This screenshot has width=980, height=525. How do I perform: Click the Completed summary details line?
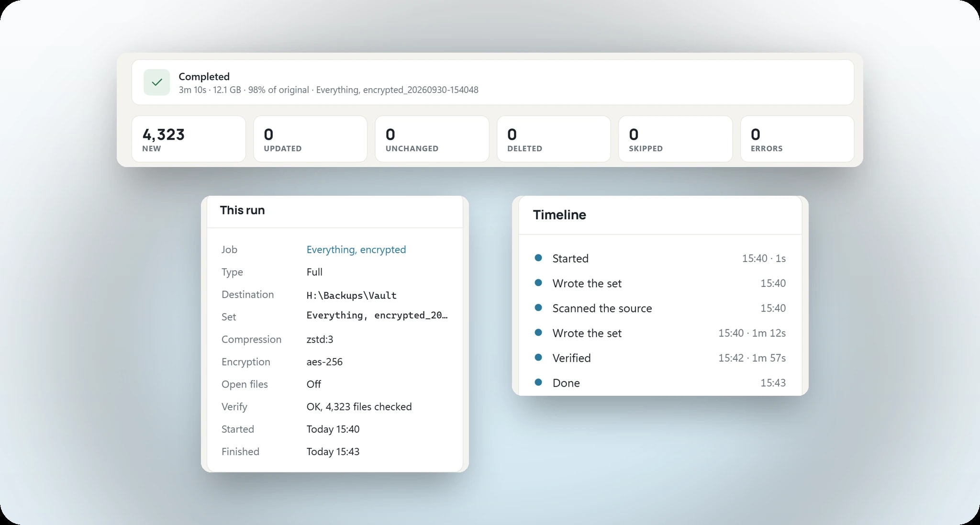point(328,90)
